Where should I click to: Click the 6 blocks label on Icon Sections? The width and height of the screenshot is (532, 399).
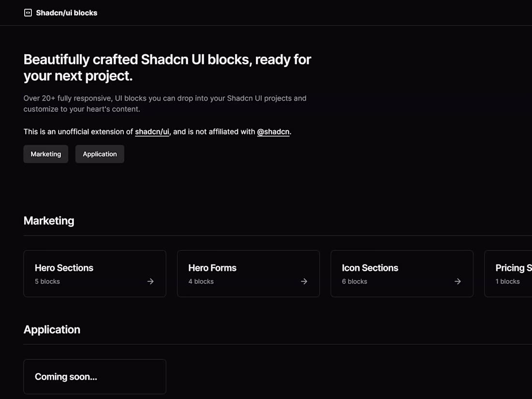(x=355, y=281)
